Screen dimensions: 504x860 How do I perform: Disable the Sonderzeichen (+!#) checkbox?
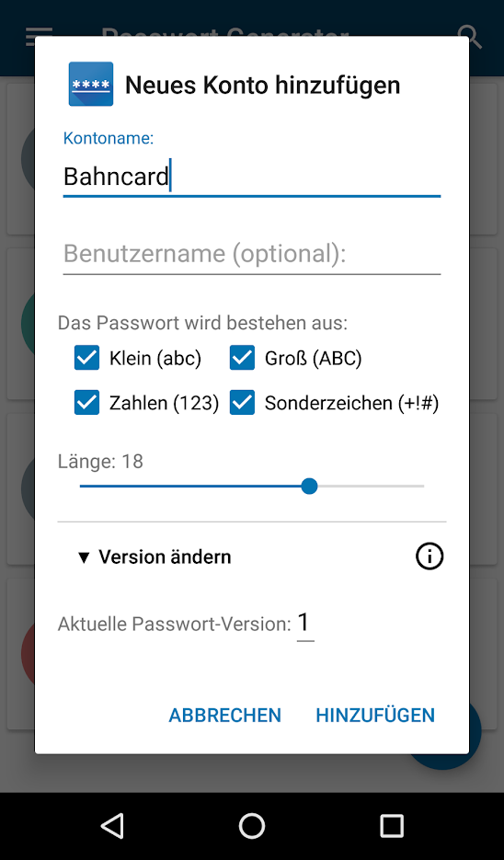click(242, 403)
